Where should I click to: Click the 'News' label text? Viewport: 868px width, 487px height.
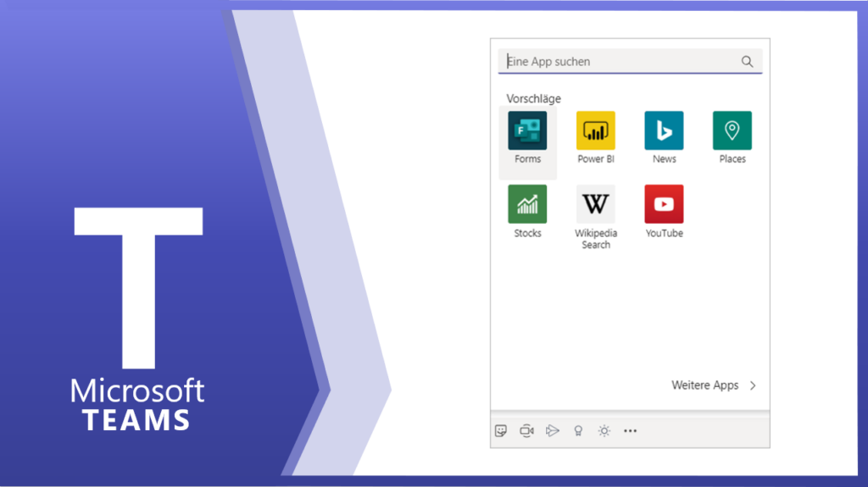[664, 159]
